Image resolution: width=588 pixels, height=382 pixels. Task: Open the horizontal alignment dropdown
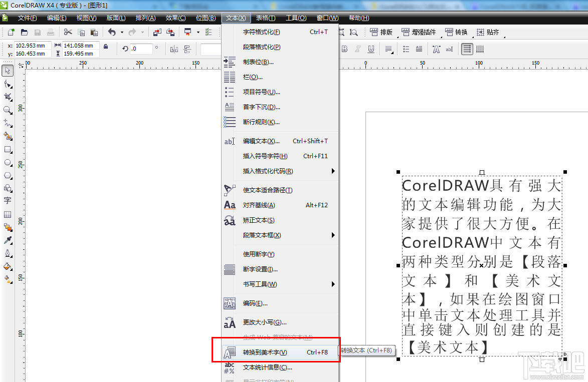click(389, 49)
